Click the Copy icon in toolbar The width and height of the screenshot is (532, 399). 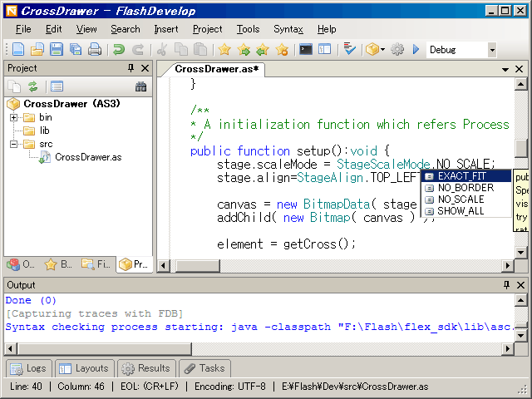(181, 50)
